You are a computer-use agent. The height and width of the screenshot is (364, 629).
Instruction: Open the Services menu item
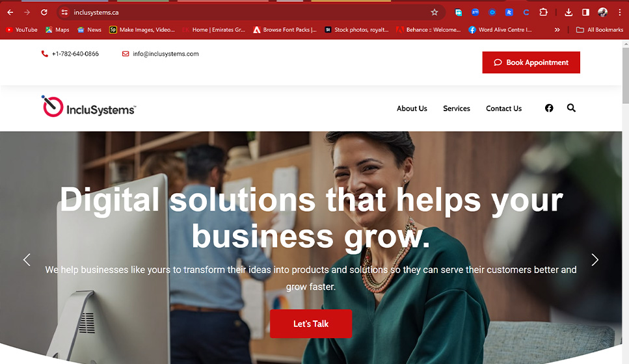pos(457,109)
